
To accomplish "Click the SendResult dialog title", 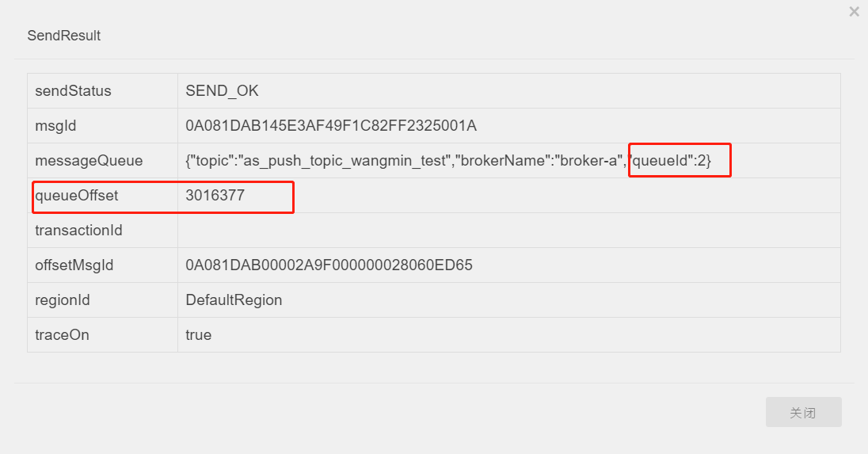I will tap(64, 36).
